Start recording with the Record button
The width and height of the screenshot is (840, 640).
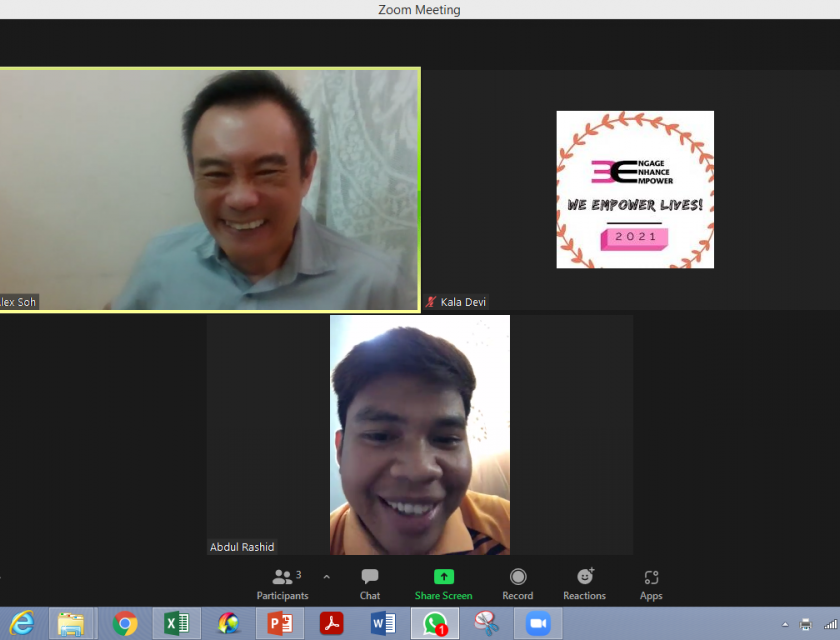(517, 584)
